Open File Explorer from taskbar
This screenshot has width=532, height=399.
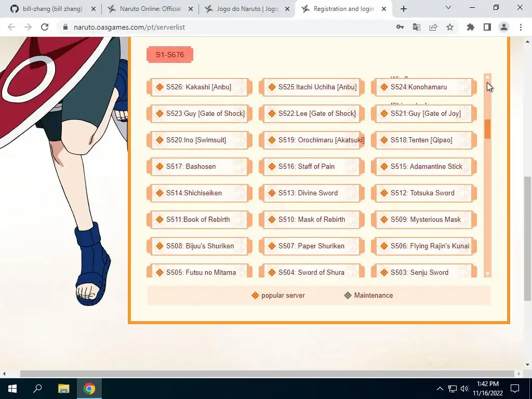63,388
